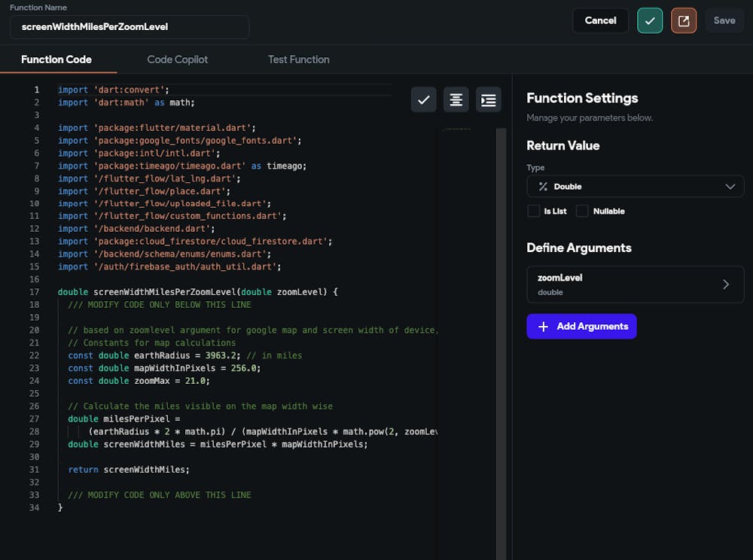Click the center-align format code icon
Viewport: 753px width, 560px height.
tap(456, 99)
